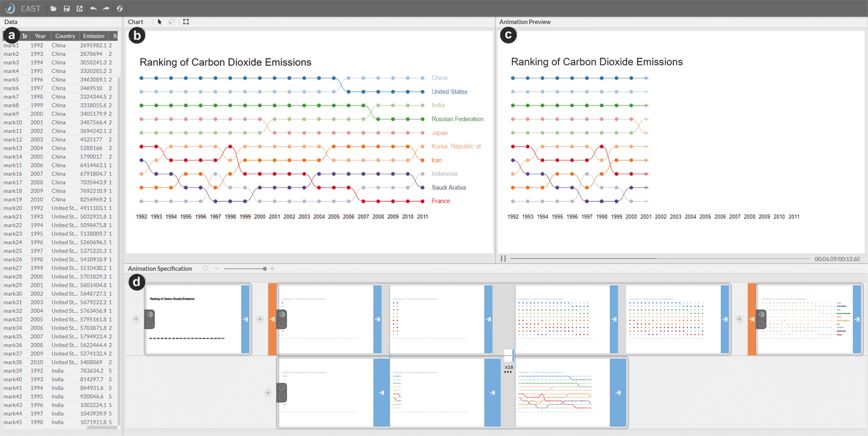Click the export icon in top toolbar
This screenshot has height=436, width=868.
click(80, 8)
